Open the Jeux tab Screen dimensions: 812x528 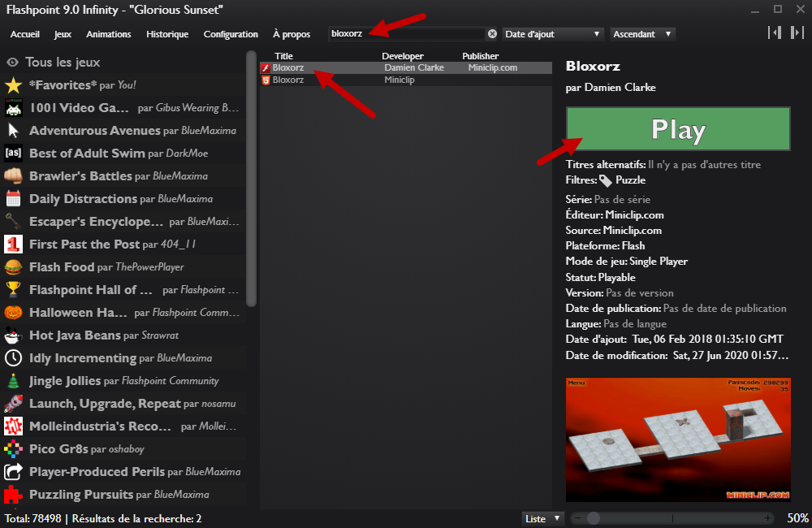[x=63, y=34]
